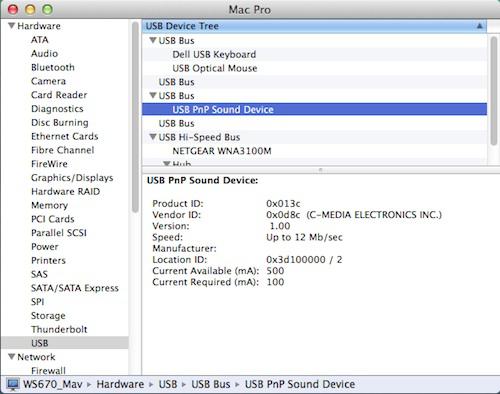Click the Vendor ID value 0x0d8c
500x394 pixels.
point(283,215)
